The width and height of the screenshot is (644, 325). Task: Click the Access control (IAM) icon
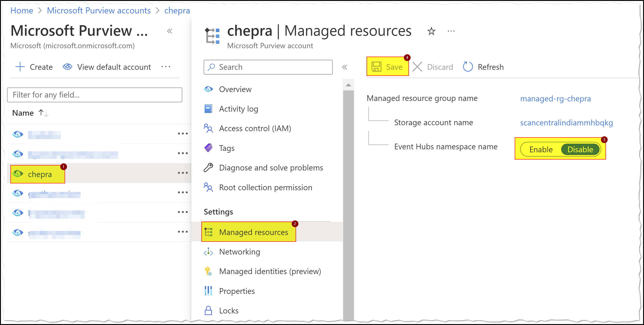(208, 128)
